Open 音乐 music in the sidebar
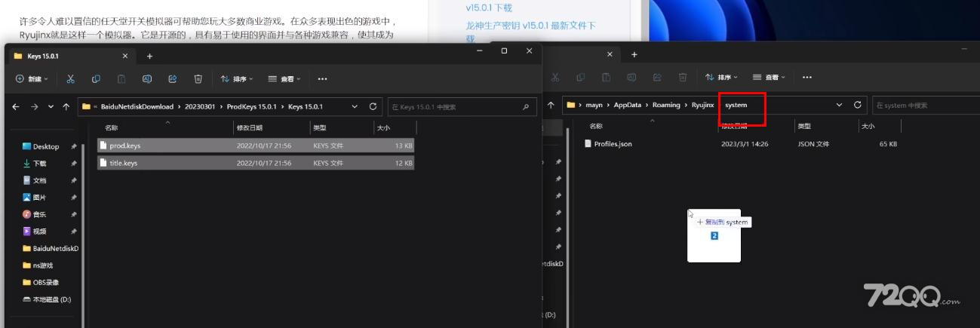This screenshot has width=980, height=328. (x=39, y=214)
